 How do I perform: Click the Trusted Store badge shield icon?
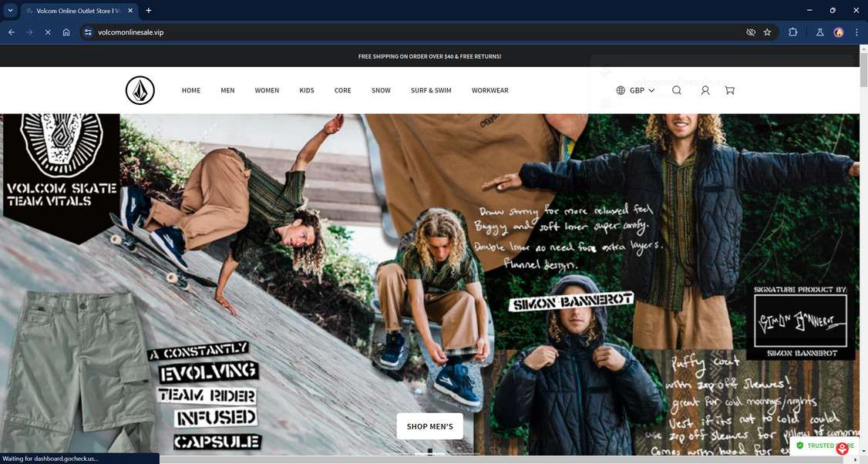pos(799,446)
